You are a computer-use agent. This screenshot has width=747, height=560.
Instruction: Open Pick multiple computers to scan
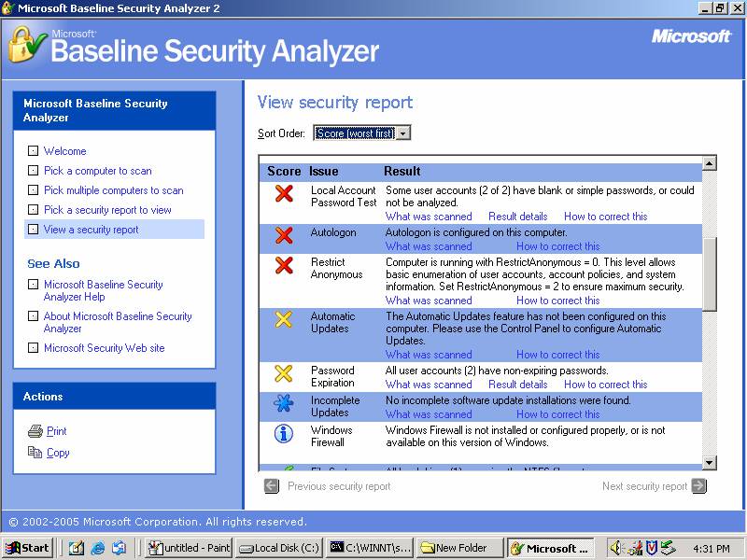pyautogui.click(x=113, y=190)
